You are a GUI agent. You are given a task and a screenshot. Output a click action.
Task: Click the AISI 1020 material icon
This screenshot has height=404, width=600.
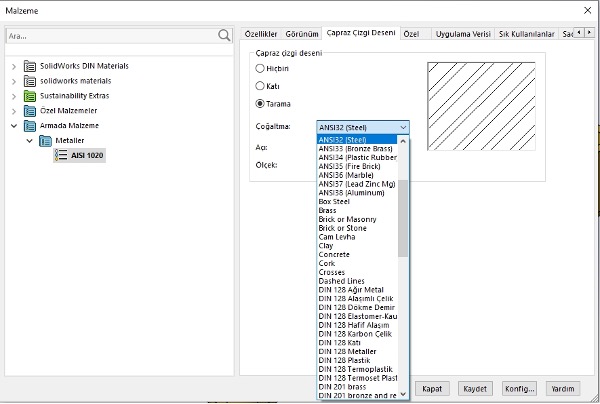click(x=60, y=155)
